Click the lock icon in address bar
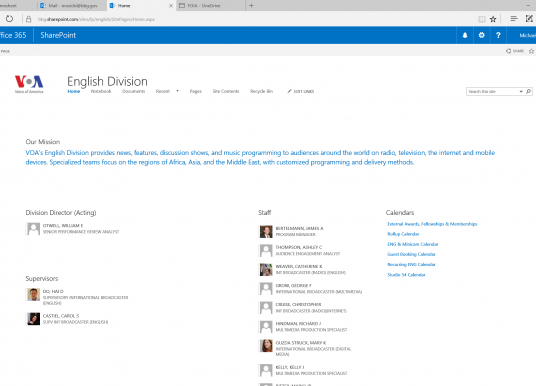The image size is (536, 386). coord(29,19)
